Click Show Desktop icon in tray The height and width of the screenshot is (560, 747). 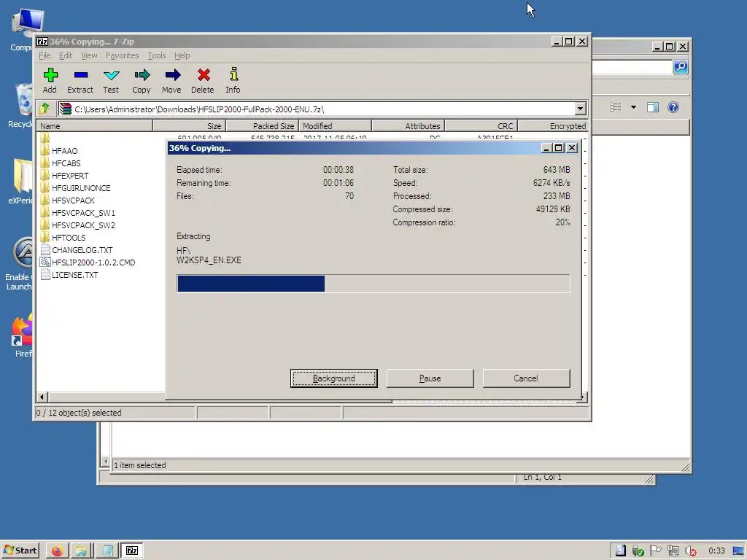click(x=738, y=551)
